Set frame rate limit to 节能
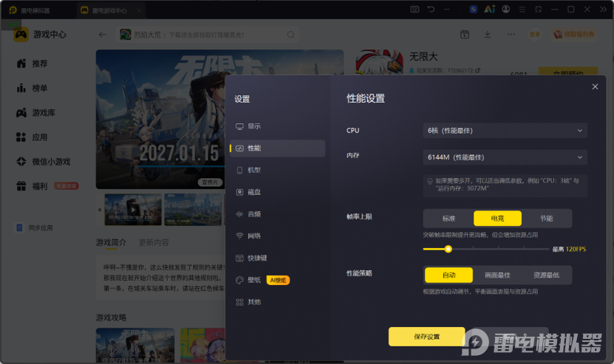Image resolution: width=614 pixels, height=364 pixels. click(x=546, y=219)
